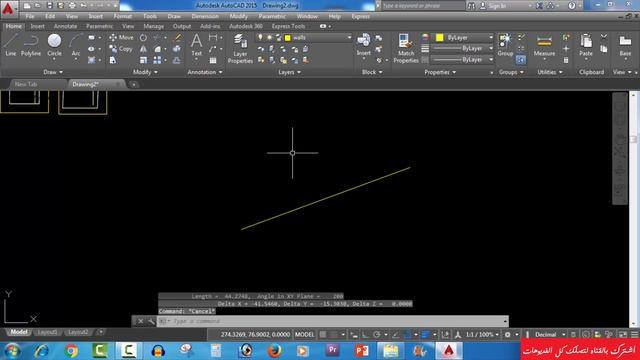Click the Plot printer icon in quick access toolbar
This screenshot has height=360, width=640.
pos(72,6)
